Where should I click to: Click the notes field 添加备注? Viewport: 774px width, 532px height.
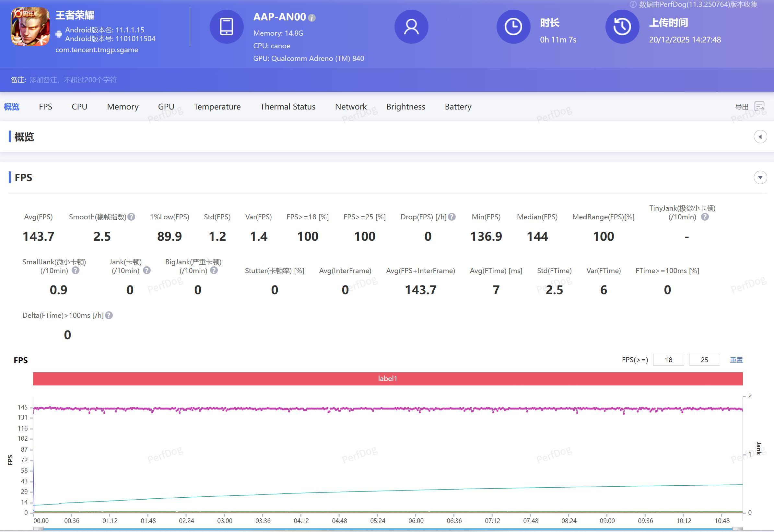click(x=73, y=80)
